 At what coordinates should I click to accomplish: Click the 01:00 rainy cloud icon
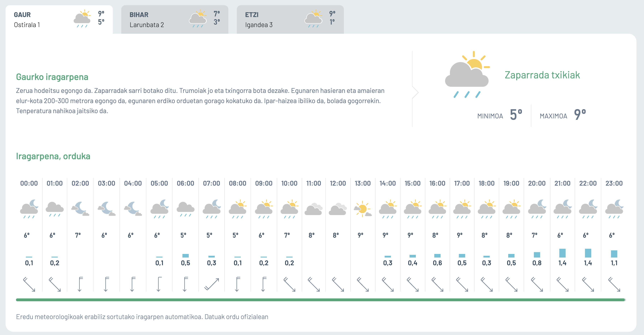[x=55, y=209]
